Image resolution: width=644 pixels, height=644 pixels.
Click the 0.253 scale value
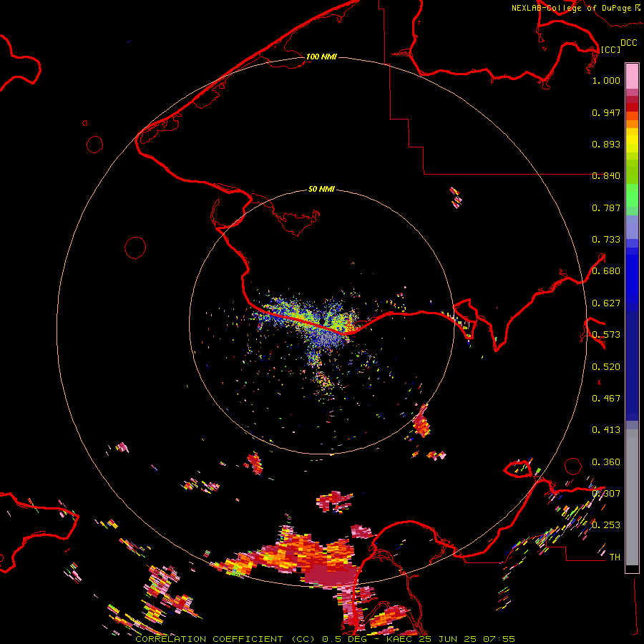606,525
